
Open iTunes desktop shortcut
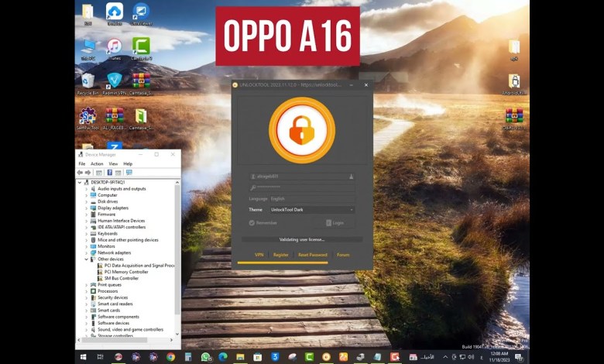[x=114, y=46]
